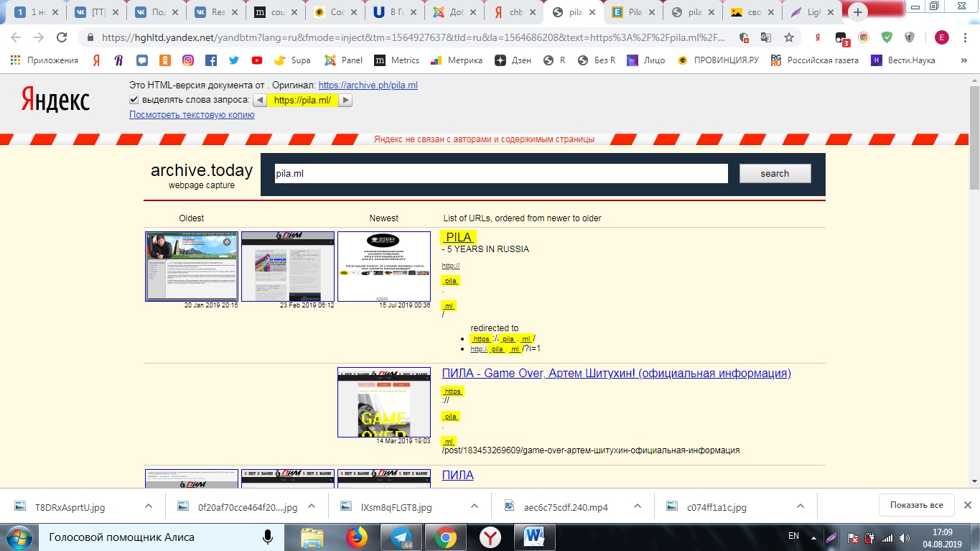Image resolution: width=980 pixels, height=551 pixels.
Task: Activate Alice voice assistant microphone
Action: click(x=268, y=537)
